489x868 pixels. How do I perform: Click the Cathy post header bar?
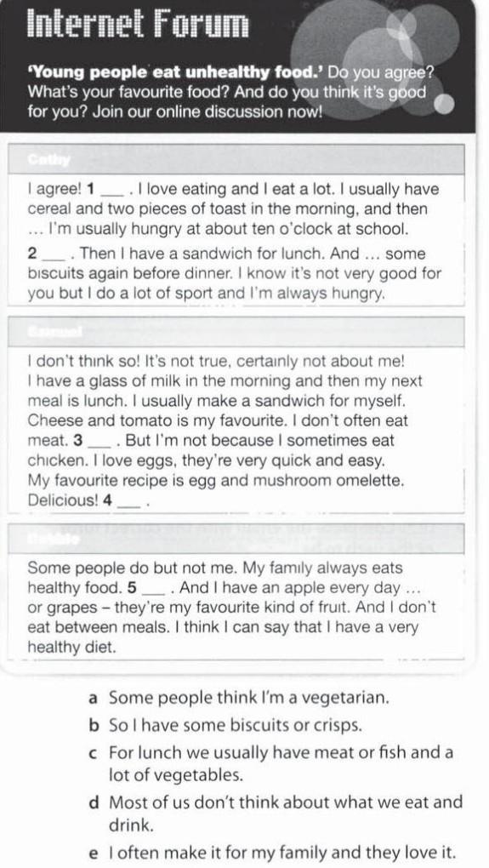[x=236, y=159]
